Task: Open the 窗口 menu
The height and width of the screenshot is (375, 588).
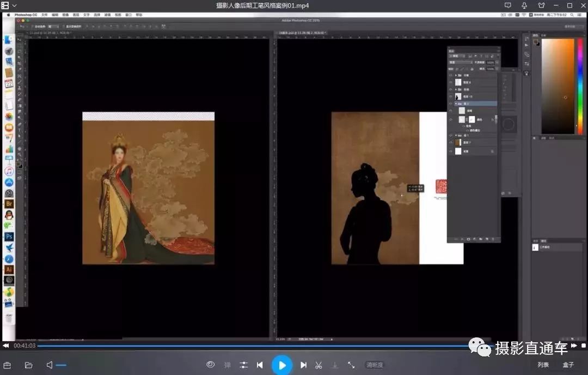Action: point(128,15)
